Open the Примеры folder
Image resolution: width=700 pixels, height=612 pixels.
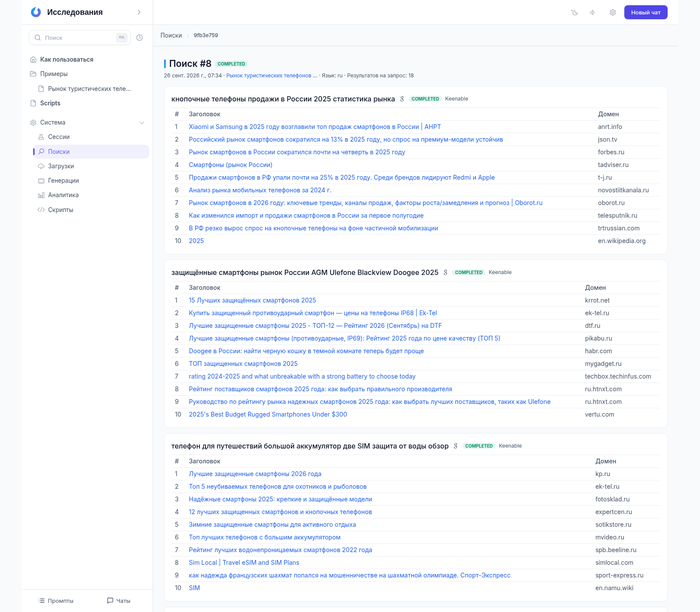tap(54, 74)
